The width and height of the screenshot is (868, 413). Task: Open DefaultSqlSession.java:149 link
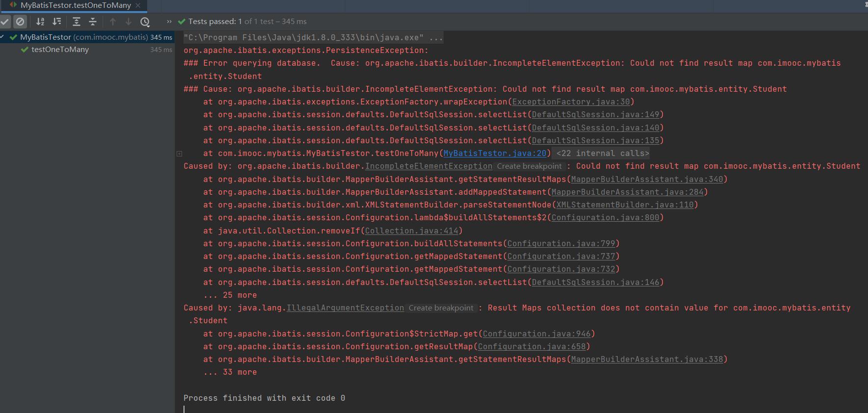[x=595, y=115]
